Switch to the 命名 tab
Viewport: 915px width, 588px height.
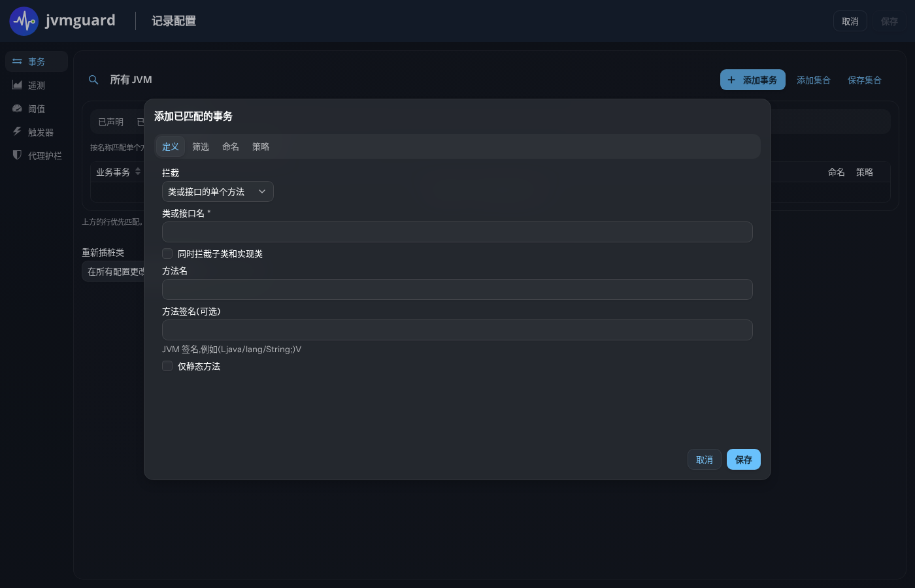pyautogui.click(x=231, y=146)
